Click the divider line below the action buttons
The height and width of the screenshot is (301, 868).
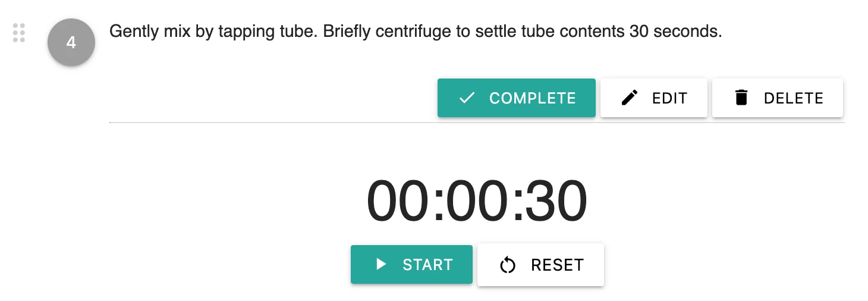click(477, 123)
